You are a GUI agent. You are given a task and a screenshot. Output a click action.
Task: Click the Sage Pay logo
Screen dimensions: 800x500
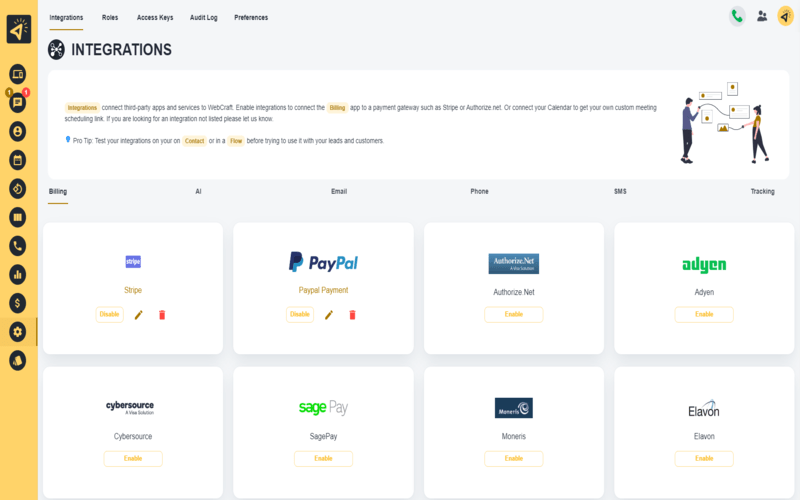323,408
